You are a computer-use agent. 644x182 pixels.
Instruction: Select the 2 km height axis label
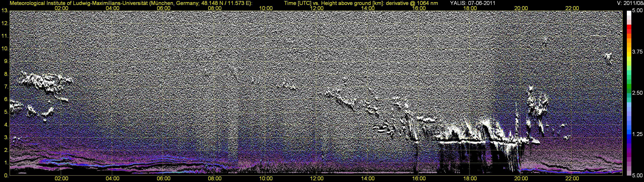(x=6, y=150)
